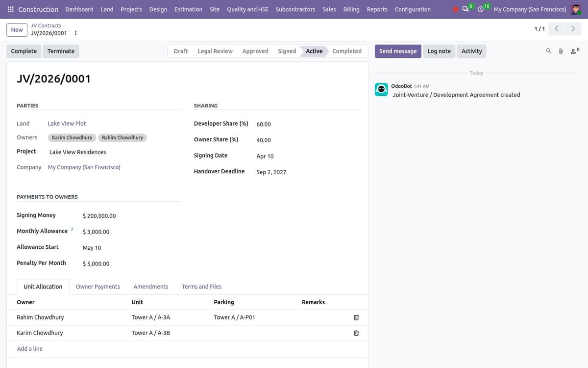Edit the Owner Share value 40.00
Viewport: 588px width, 368px height.
click(306, 140)
